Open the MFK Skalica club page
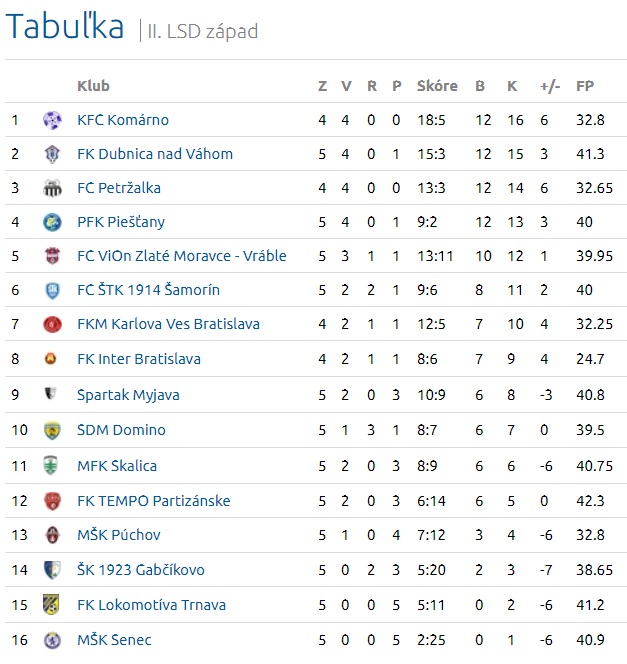 click(x=117, y=466)
